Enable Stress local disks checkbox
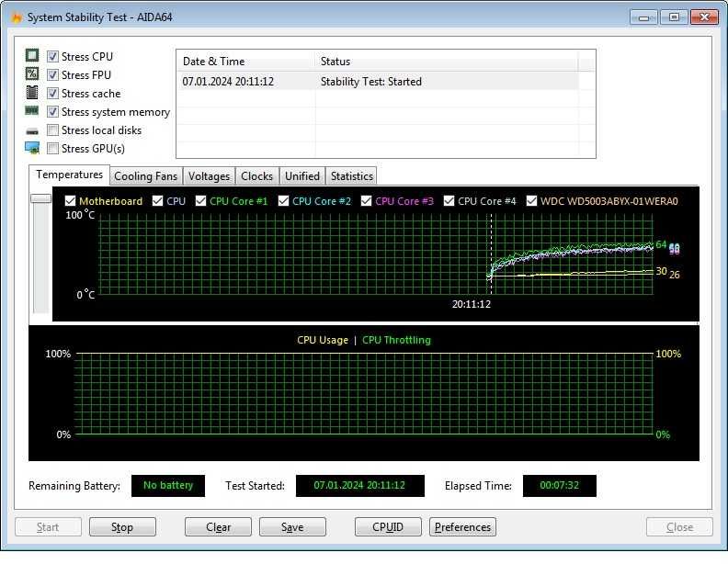 coord(53,130)
